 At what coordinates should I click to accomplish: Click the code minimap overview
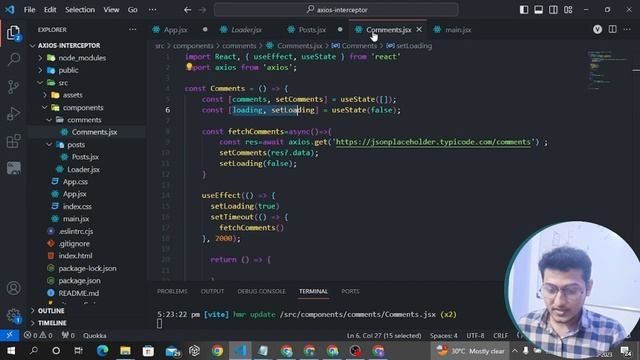(x=607, y=69)
